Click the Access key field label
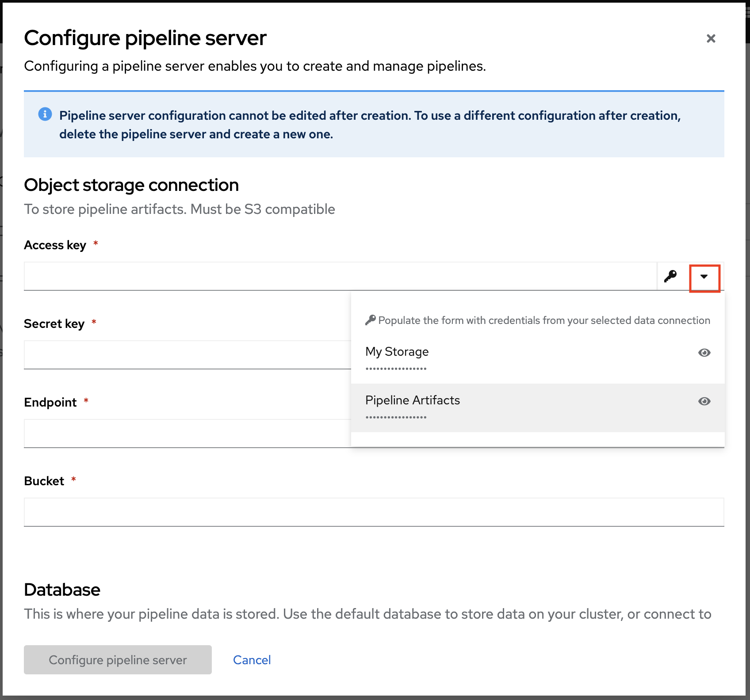Image resolution: width=750 pixels, height=700 pixels. 55,245
